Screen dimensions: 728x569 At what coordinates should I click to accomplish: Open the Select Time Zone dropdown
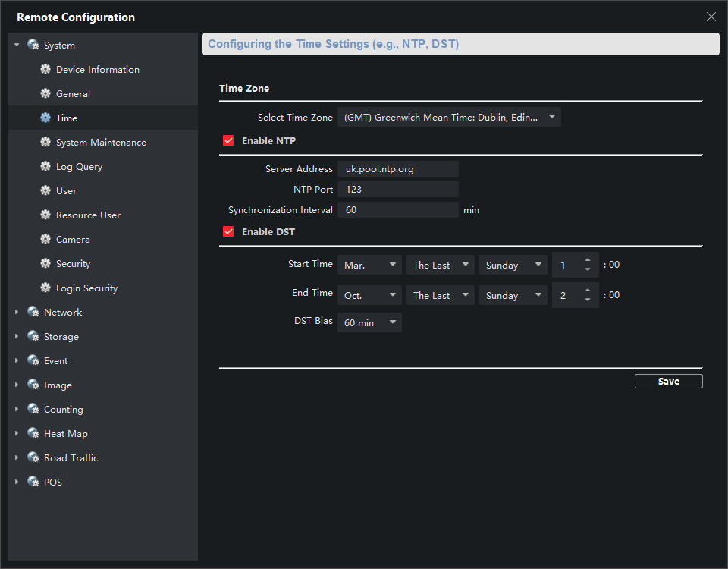coord(449,118)
